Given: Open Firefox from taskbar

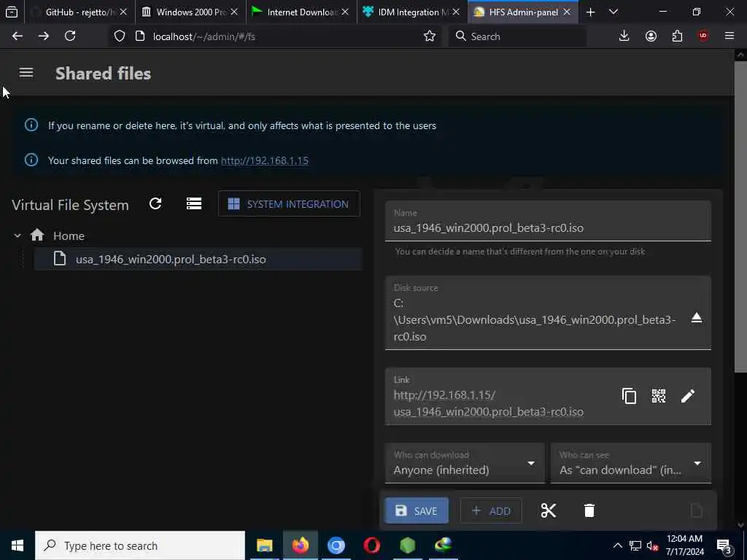Looking at the screenshot, I should pyautogui.click(x=300, y=545).
